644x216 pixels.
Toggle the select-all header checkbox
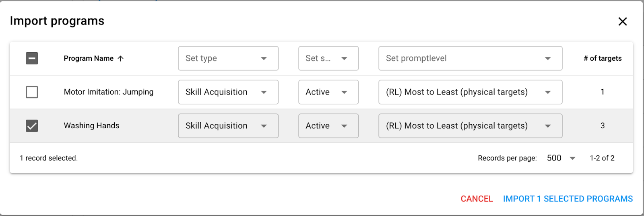(32, 58)
